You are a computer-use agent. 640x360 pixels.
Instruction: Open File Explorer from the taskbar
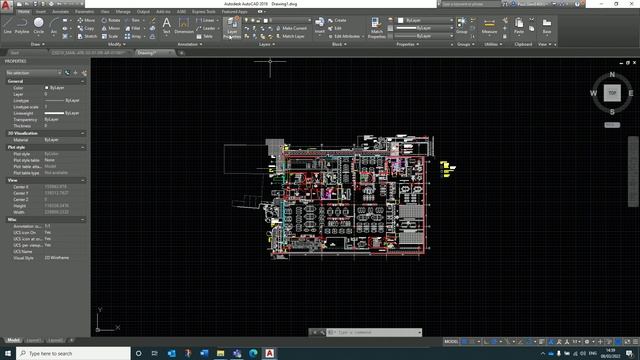coord(220,353)
